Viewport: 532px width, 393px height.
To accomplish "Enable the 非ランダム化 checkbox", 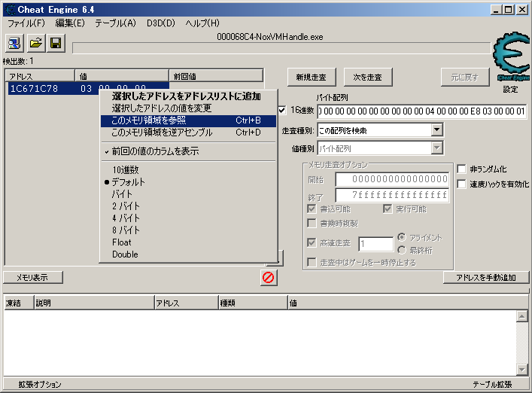I will pyautogui.click(x=461, y=169).
